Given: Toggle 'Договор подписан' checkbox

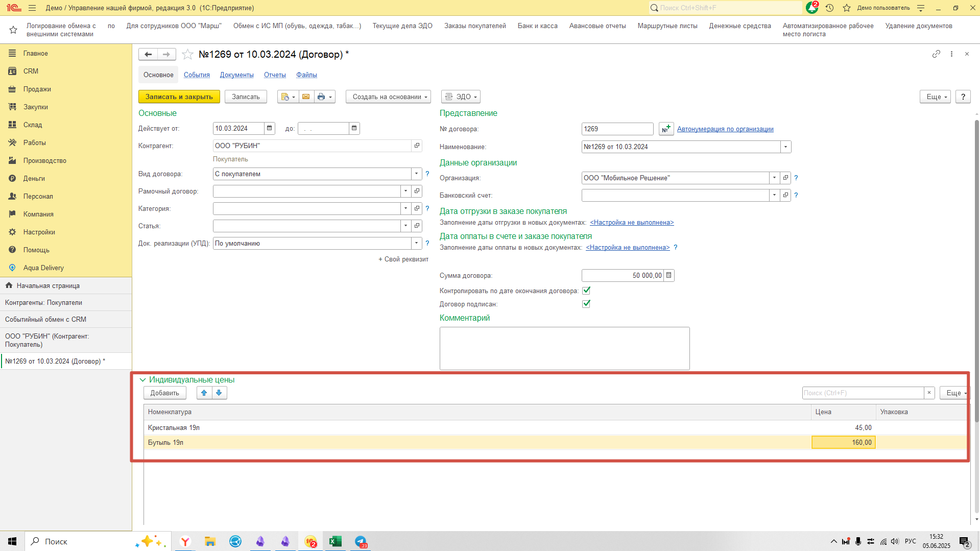Looking at the screenshot, I should tap(586, 304).
